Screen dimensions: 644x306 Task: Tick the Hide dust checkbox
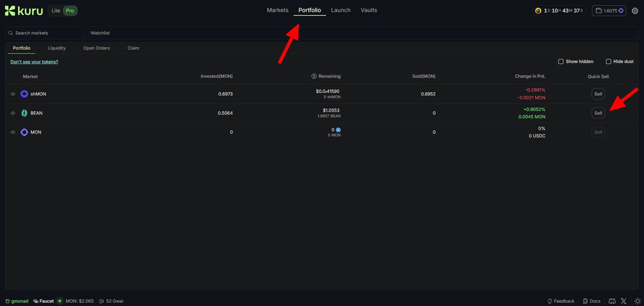[609, 62]
